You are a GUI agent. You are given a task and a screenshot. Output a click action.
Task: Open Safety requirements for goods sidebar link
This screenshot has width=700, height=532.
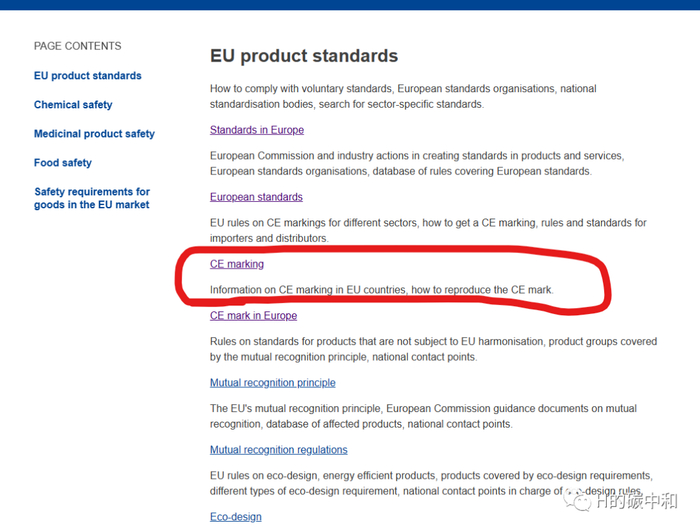(x=92, y=198)
